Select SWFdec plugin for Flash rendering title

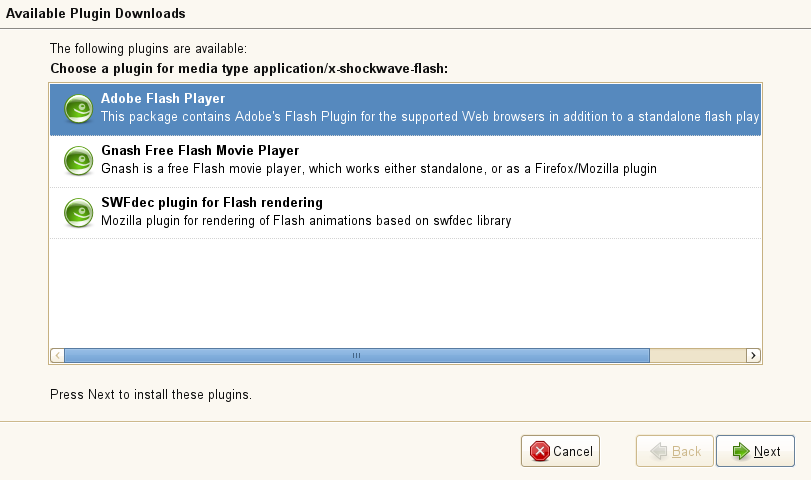point(211,203)
